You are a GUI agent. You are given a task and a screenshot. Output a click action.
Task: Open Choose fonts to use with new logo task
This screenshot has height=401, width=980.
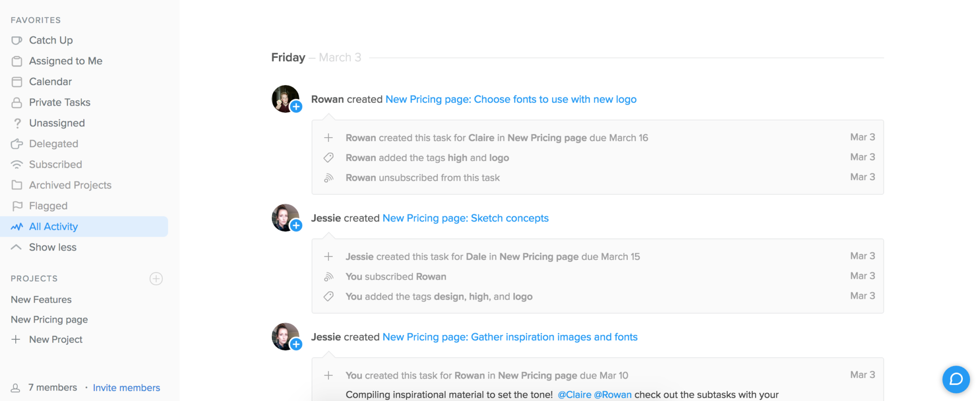click(511, 99)
